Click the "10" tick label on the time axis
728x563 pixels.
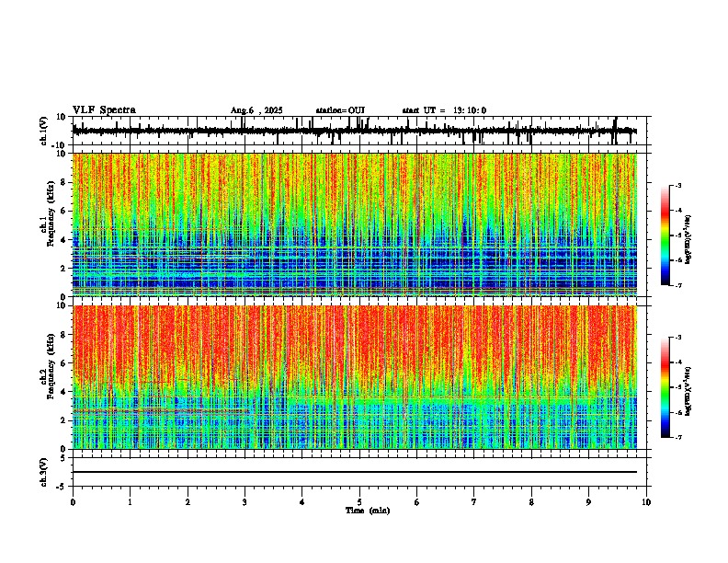click(x=646, y=502)
